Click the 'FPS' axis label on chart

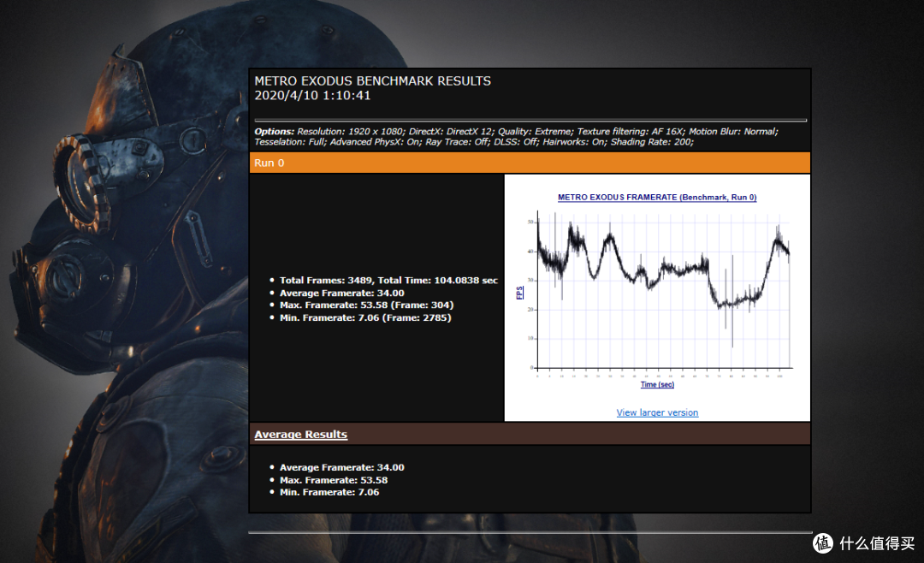click(x=519, y=293)
